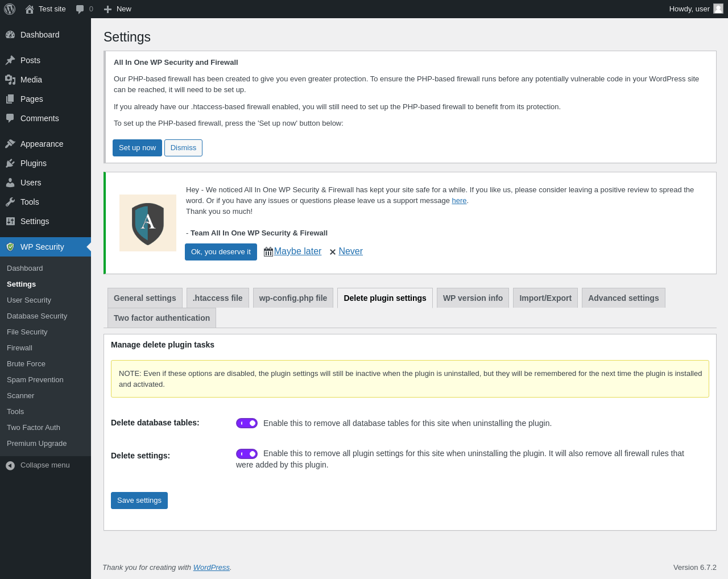Open Plugins via the plug icon
The width and height of the screenshot is (728, 579).
[10, 163]
